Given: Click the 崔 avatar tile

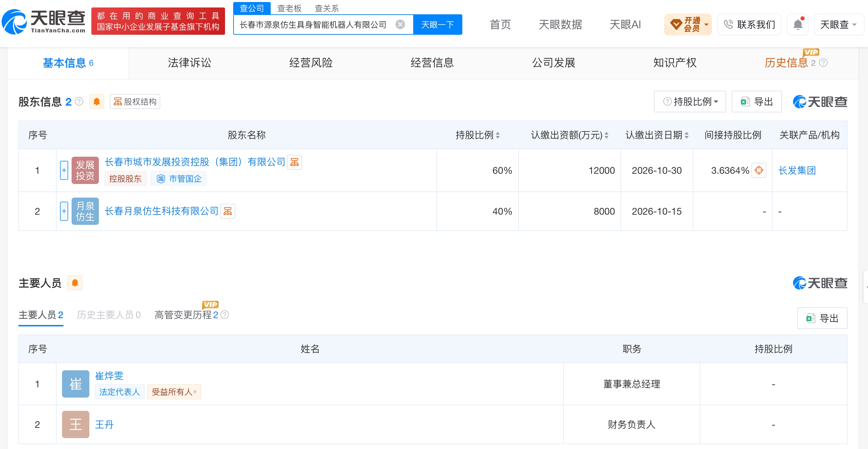Looking at the screenshot, I should [76, 384].
